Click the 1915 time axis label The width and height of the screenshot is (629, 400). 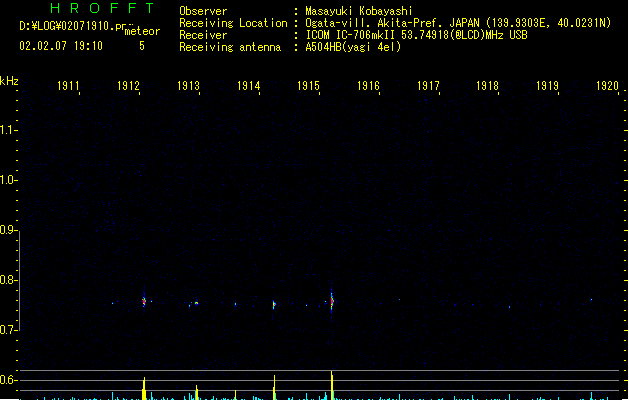[x=308, y=86]
